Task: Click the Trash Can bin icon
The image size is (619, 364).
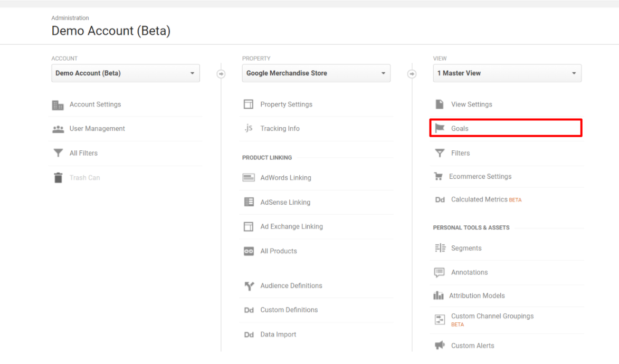Action: (x=58, y=178)
